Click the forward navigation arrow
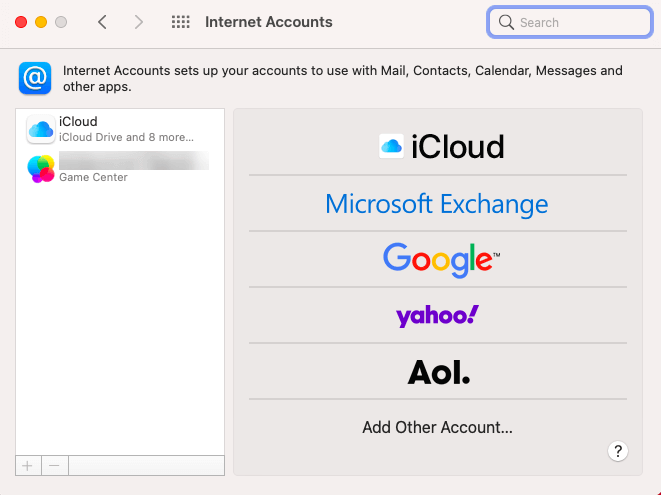This screenshot has width=661, height=495. point(139,22)
